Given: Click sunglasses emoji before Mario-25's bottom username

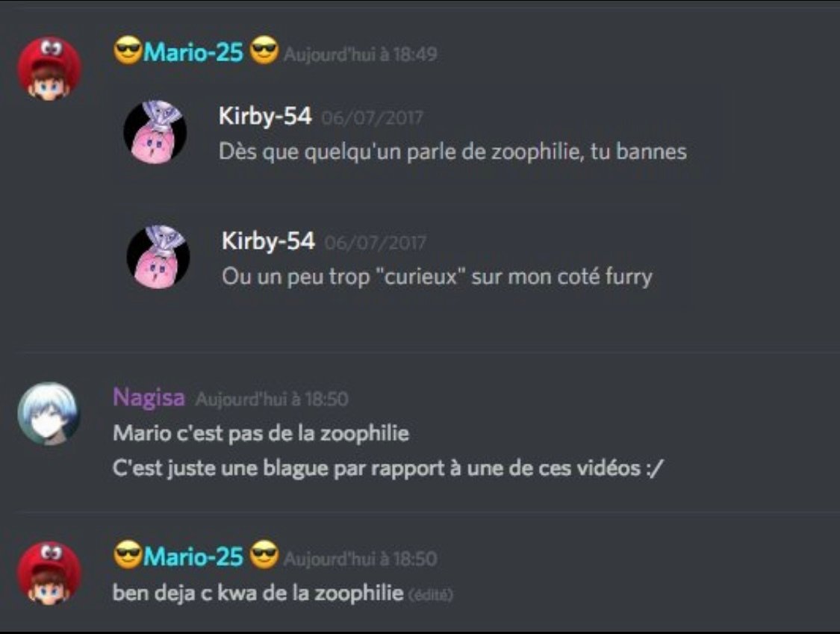Looking at the screenshot, I should tap(128, 556).
